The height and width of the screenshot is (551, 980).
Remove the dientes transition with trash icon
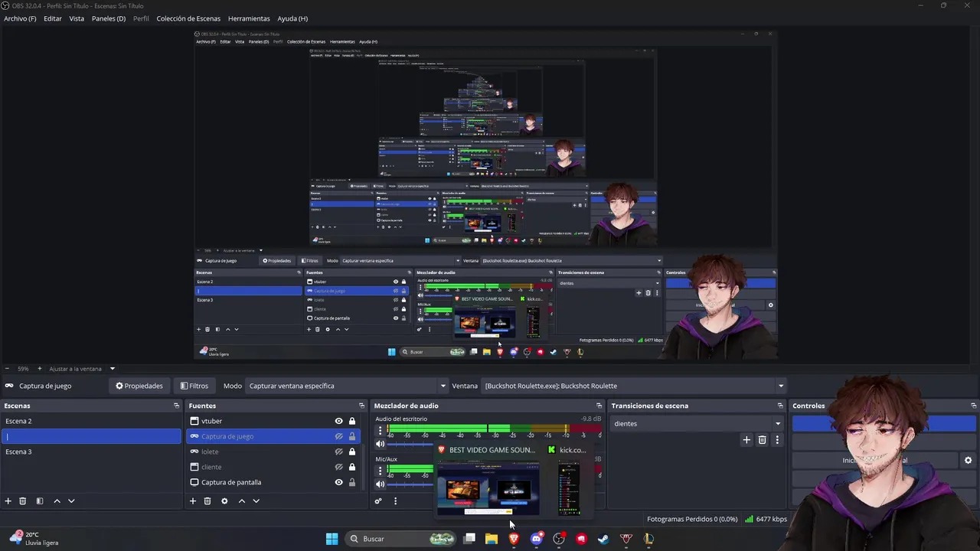coord(762,440)
